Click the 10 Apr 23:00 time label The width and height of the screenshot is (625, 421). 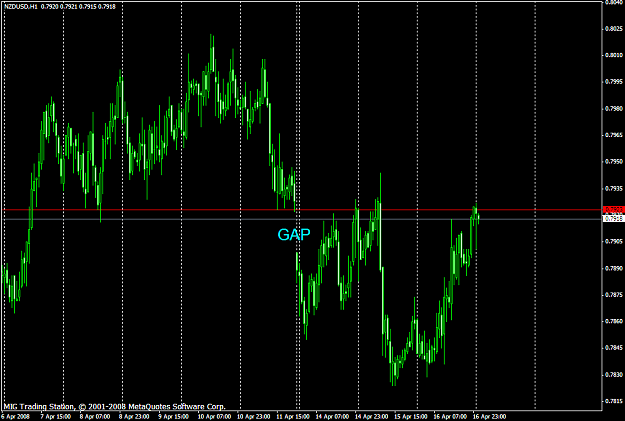(x=254, y=417)
